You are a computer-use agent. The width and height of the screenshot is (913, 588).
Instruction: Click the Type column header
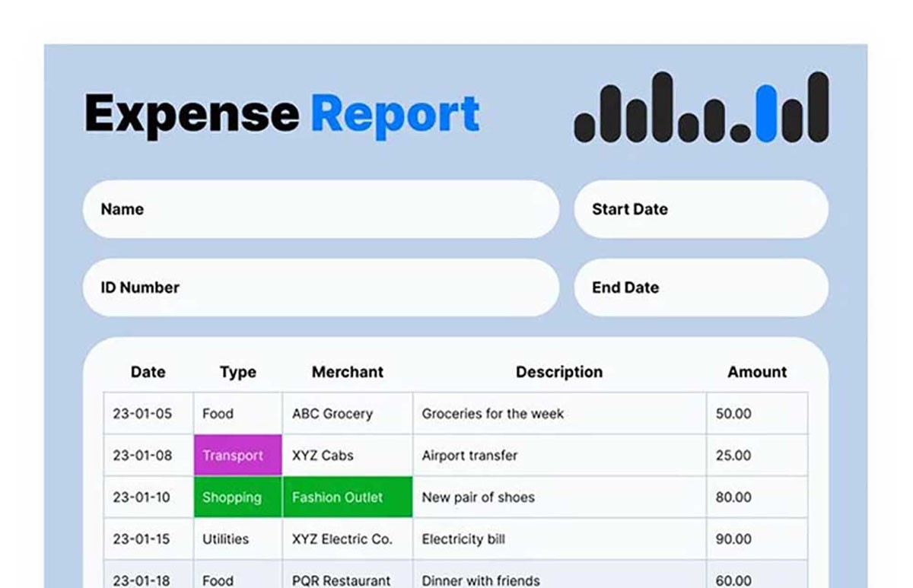237,372
